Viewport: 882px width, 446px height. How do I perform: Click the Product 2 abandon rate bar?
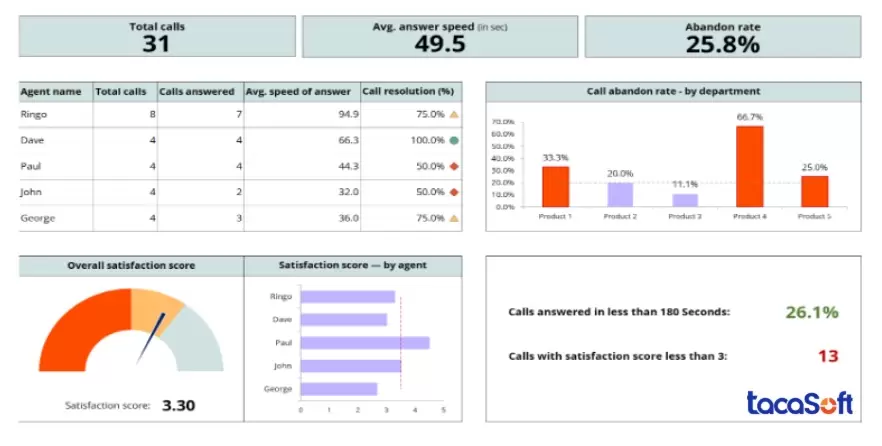[x=620, y=195]
